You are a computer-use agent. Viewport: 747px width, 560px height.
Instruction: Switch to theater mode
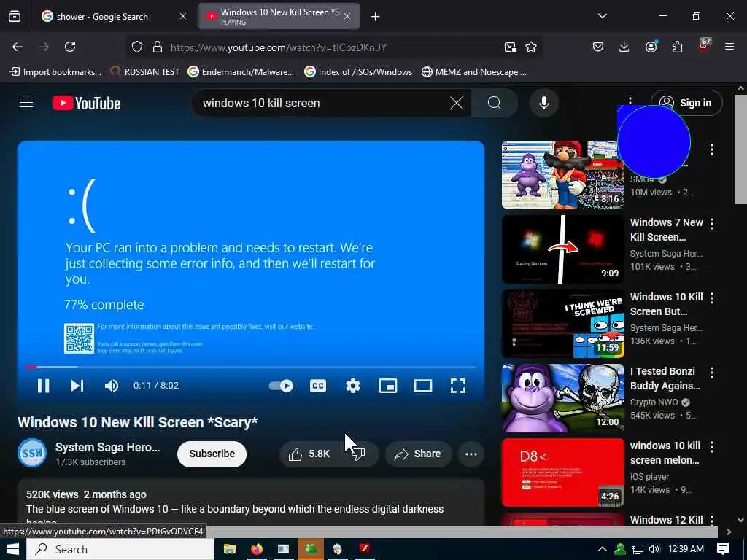(x=423, y=386)
